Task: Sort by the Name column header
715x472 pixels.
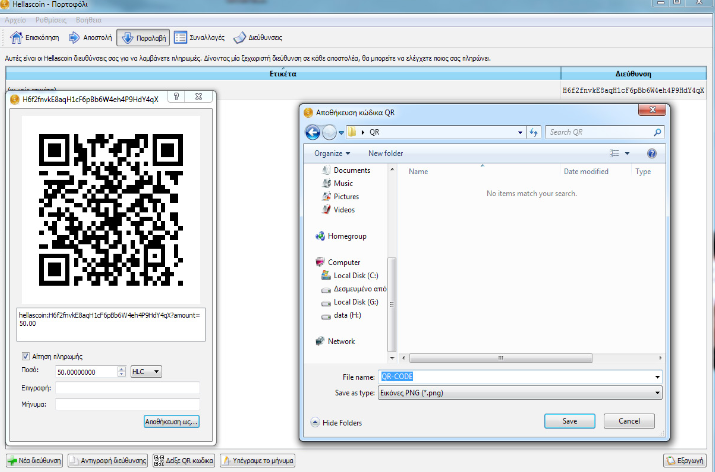Action: click(481, 171)
